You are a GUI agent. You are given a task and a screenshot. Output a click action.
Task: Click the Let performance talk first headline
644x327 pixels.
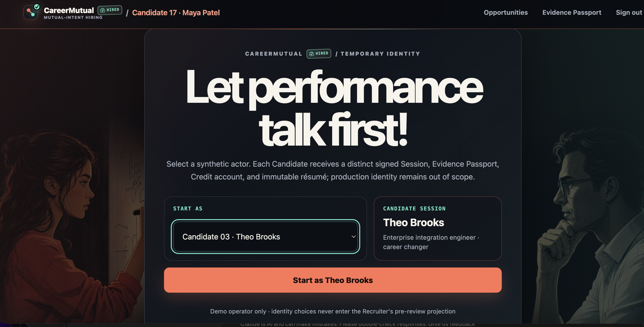(x=334, y=107)
